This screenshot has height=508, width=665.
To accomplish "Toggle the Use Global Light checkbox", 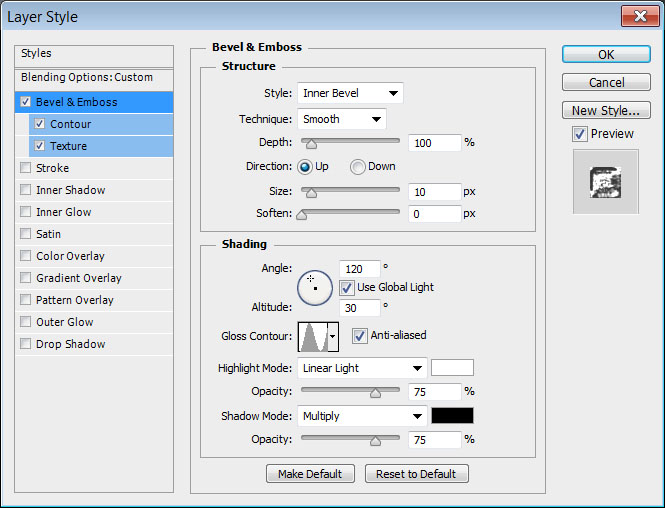I will tap(347, 287).
